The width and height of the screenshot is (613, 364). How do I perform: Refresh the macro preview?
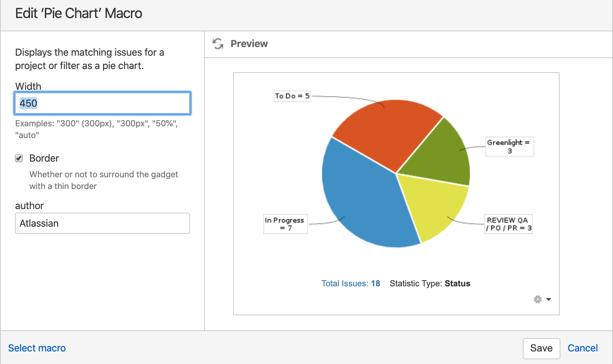click(218, 44)
